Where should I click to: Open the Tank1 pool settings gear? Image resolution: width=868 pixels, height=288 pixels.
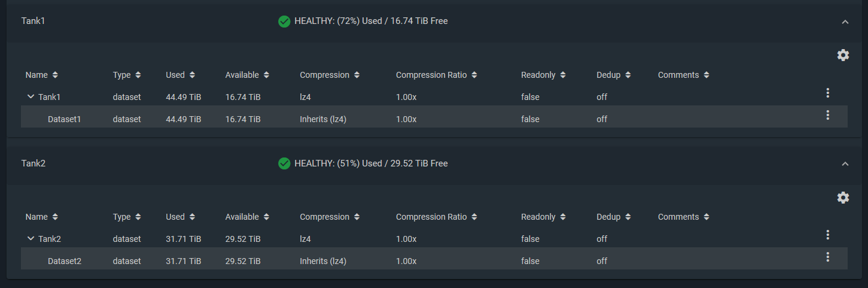[843, 55]
